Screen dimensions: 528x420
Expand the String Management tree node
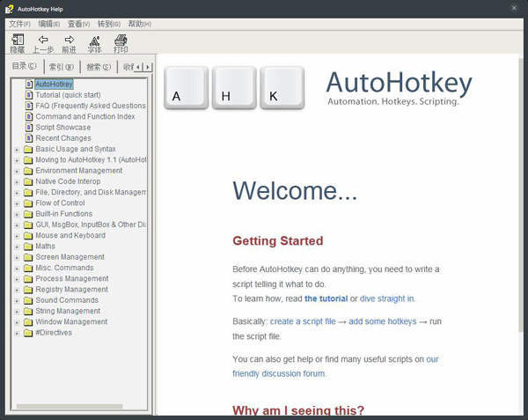17,312
